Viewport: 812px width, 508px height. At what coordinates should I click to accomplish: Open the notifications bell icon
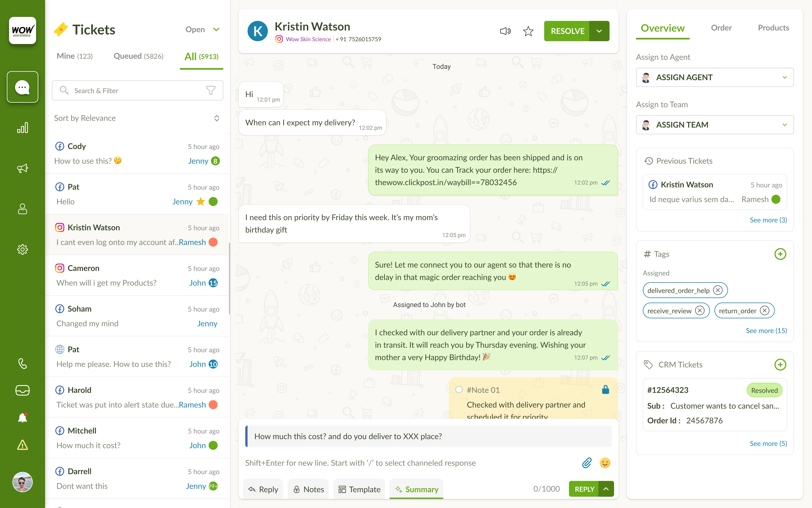[x=22, y=418]
